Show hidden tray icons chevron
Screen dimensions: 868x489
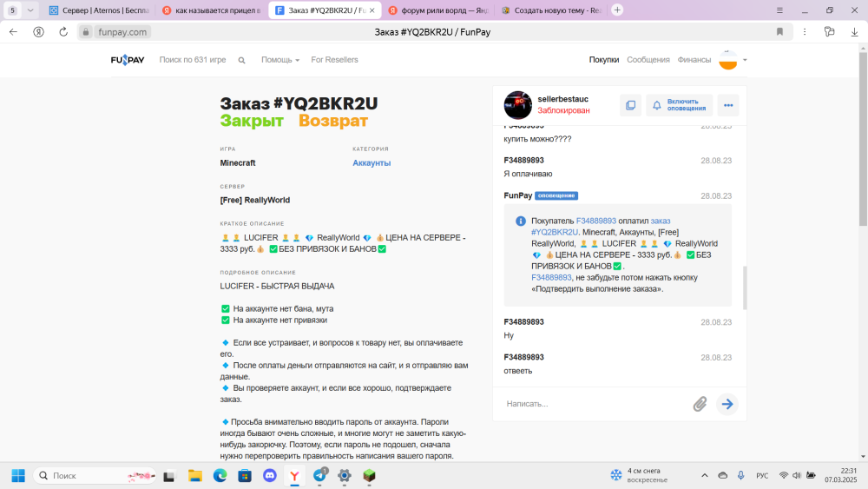pos(704,475)
